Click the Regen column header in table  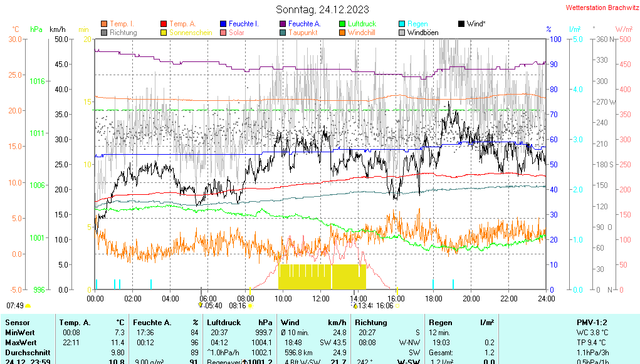440,322
